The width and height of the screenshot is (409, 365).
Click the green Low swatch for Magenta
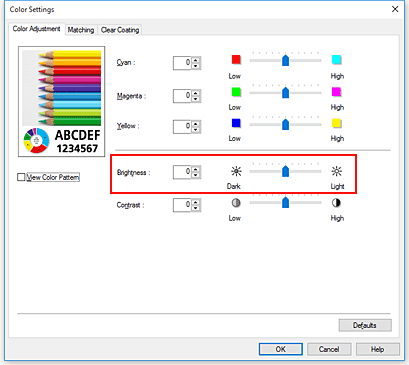[236, 92]
